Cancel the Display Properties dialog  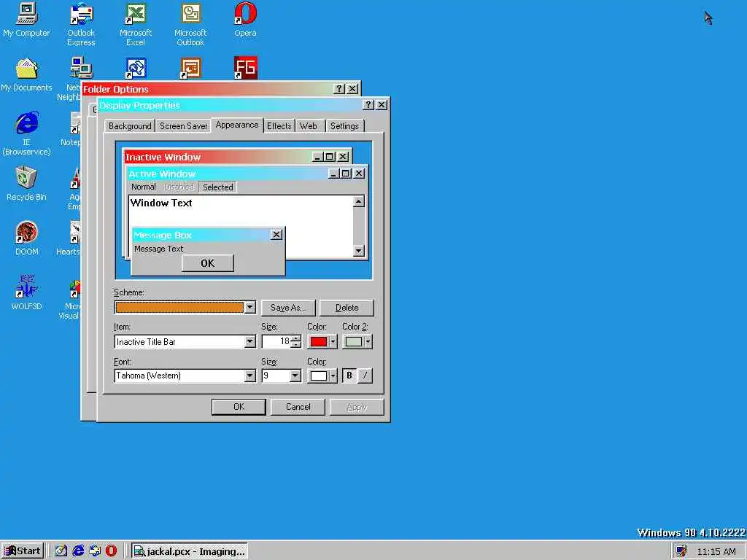tap(298, 407)
